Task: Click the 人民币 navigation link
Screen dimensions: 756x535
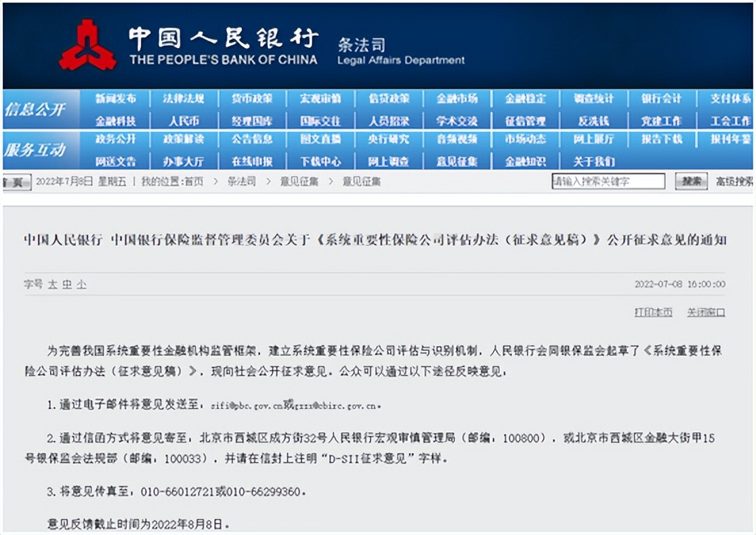Action: [184, 121]
